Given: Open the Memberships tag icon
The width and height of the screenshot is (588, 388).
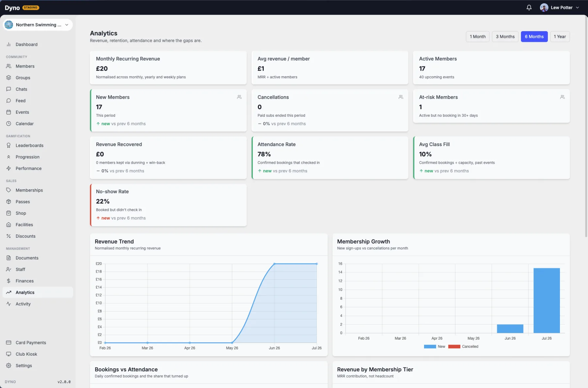Looking at the screenshot, I should (x=8, y=190).
